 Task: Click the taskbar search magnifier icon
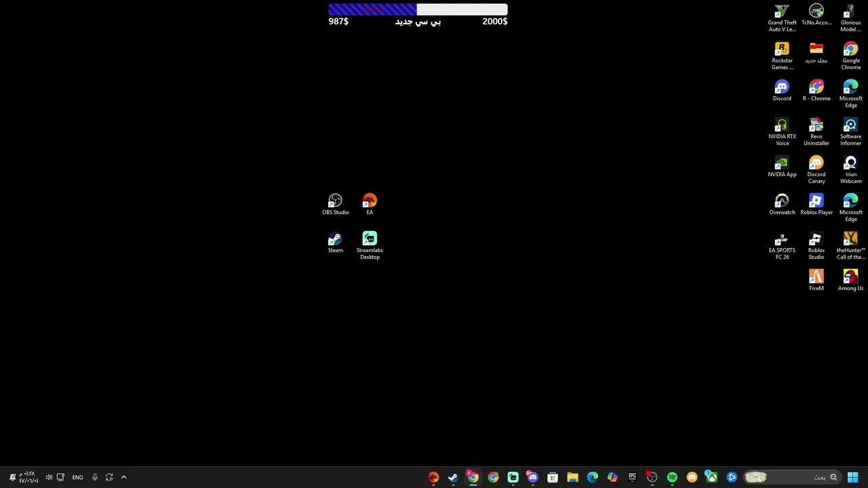coord(833,477)
